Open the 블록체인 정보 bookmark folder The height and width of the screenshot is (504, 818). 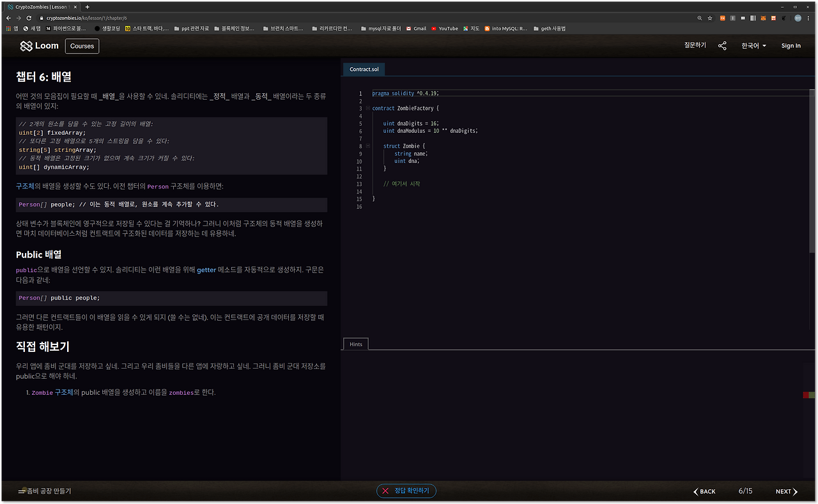coord(234,29)
